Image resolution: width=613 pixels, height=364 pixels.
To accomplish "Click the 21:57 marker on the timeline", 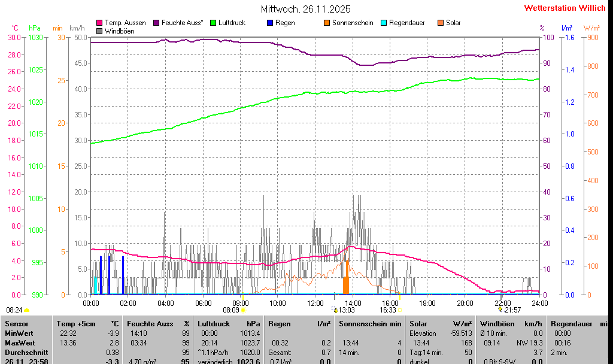I will (x=512, y=310).
